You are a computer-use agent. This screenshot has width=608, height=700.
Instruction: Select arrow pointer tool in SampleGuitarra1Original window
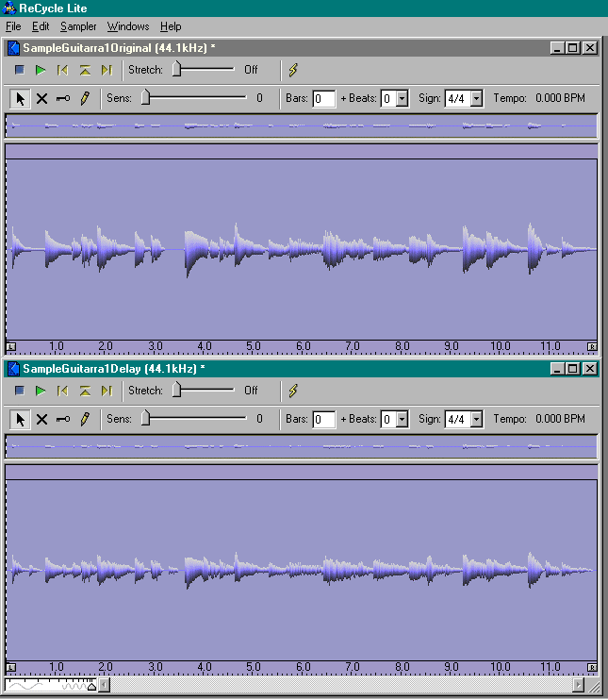[x=20, y=98]
